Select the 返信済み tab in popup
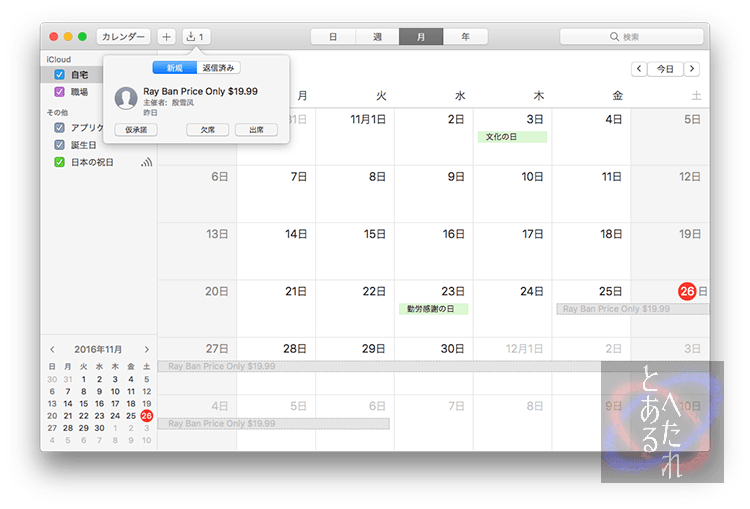750x509 pixels. (218, 68)
